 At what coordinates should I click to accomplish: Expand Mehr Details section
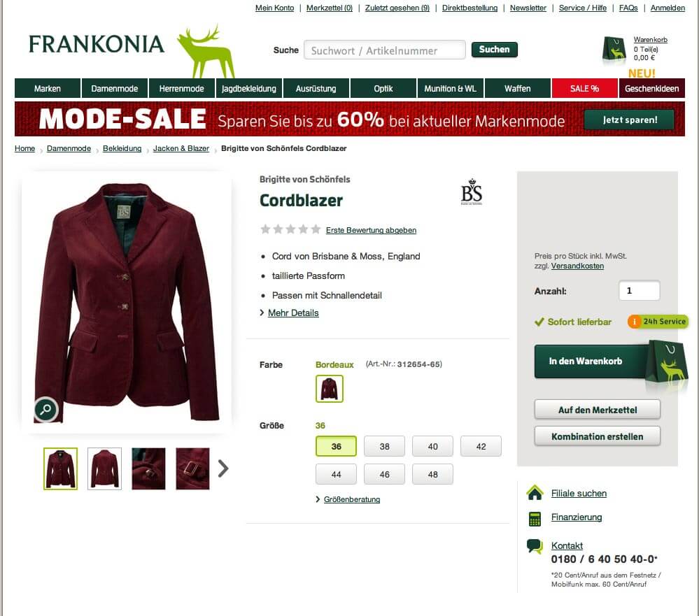(x=293, y=313)
